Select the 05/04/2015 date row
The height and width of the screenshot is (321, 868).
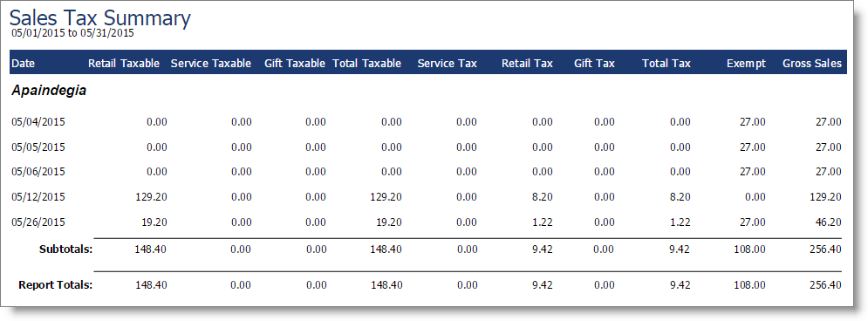[x=427, y=122]
